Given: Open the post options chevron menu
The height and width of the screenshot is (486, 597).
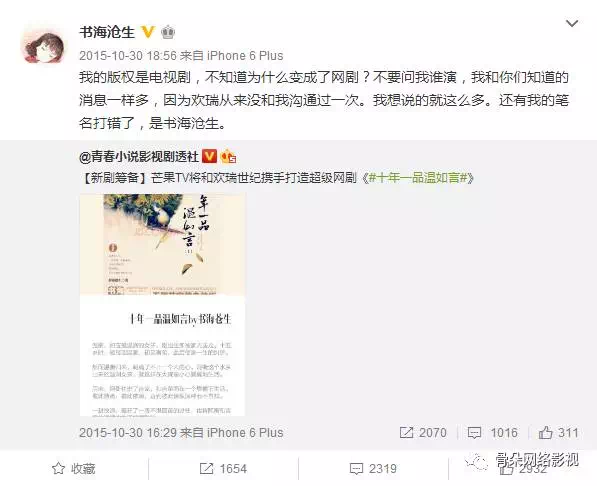Looking at the screenshot, I should coord(572,24).
